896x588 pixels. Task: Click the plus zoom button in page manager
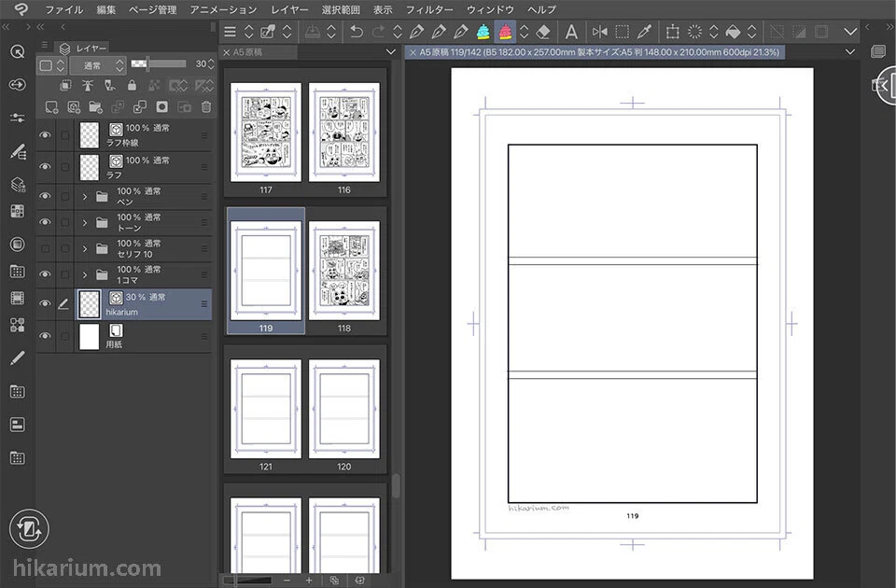[x=309, y=580]
